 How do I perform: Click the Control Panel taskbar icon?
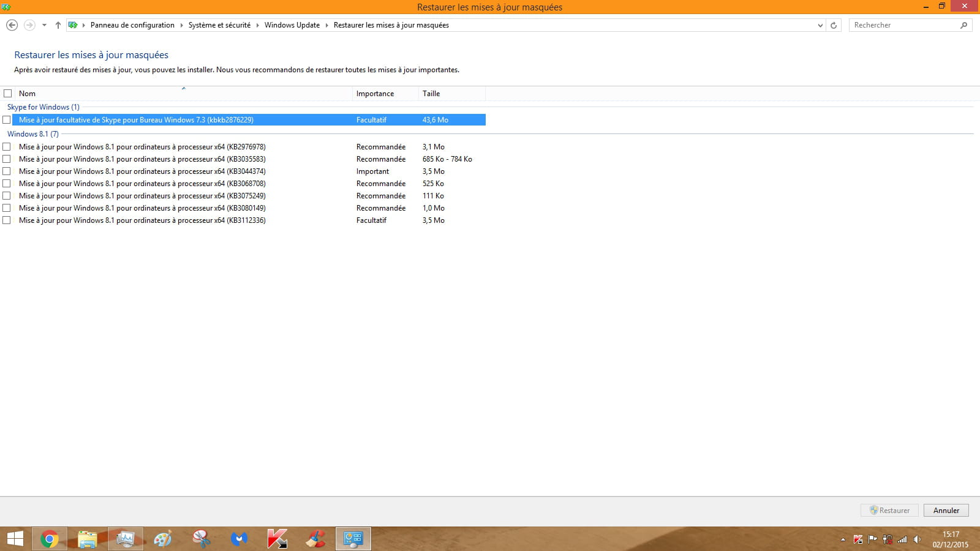pos(353,539)
